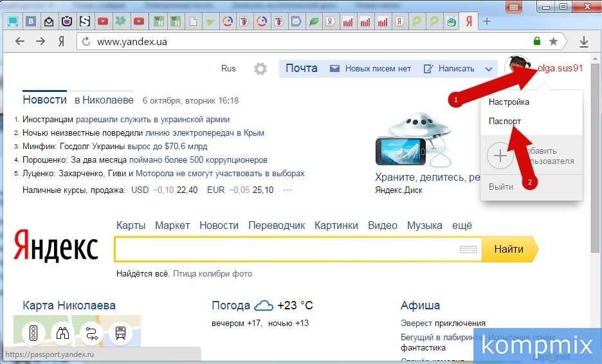Open the 'поймано более 500 коррупционеров' headline
The height and width of the screenshot is (364, 602).
(198, 159)
